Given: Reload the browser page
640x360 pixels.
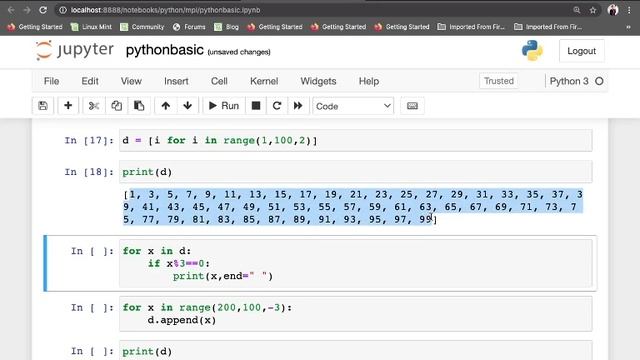Looking at the screenshot, I should click(x=43, y=10).
